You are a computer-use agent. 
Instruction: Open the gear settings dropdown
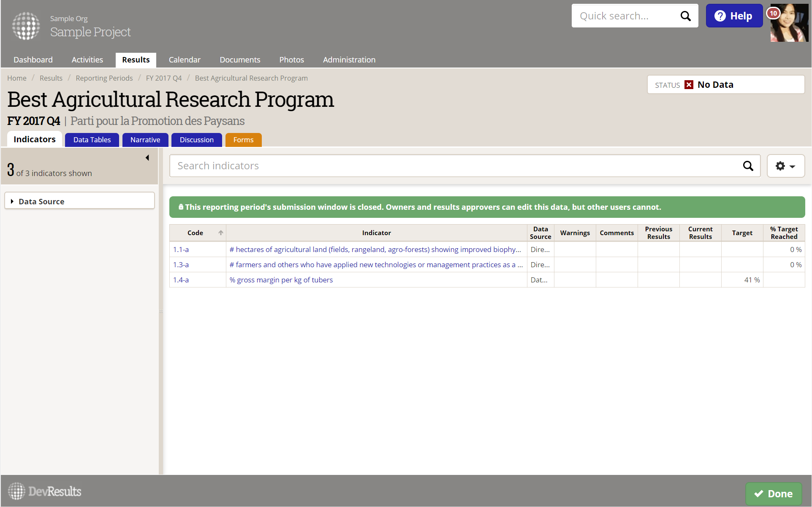(785, 166)
